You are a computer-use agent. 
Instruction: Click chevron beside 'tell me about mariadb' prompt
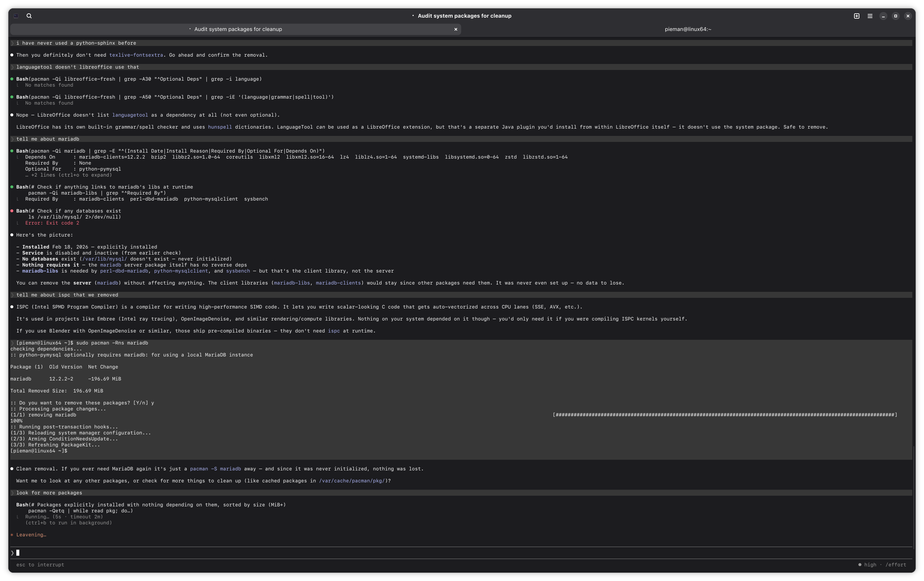click(12, 139)
